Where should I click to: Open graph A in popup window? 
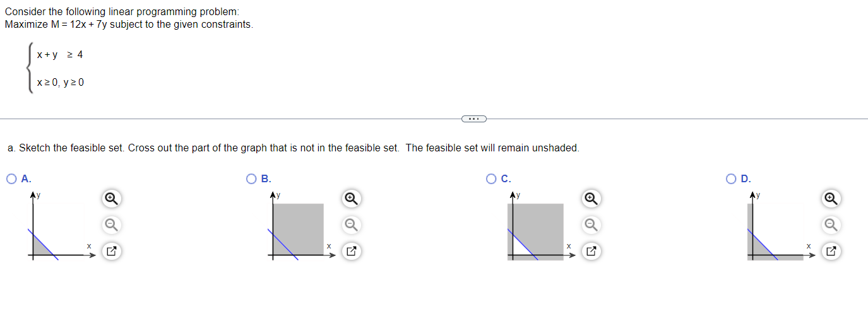110,252
